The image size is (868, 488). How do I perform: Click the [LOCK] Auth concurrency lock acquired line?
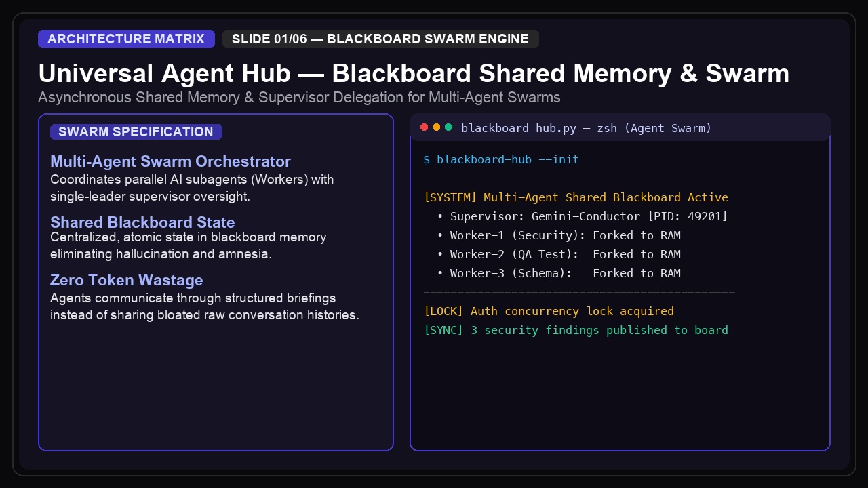click(x=549, y=312)
